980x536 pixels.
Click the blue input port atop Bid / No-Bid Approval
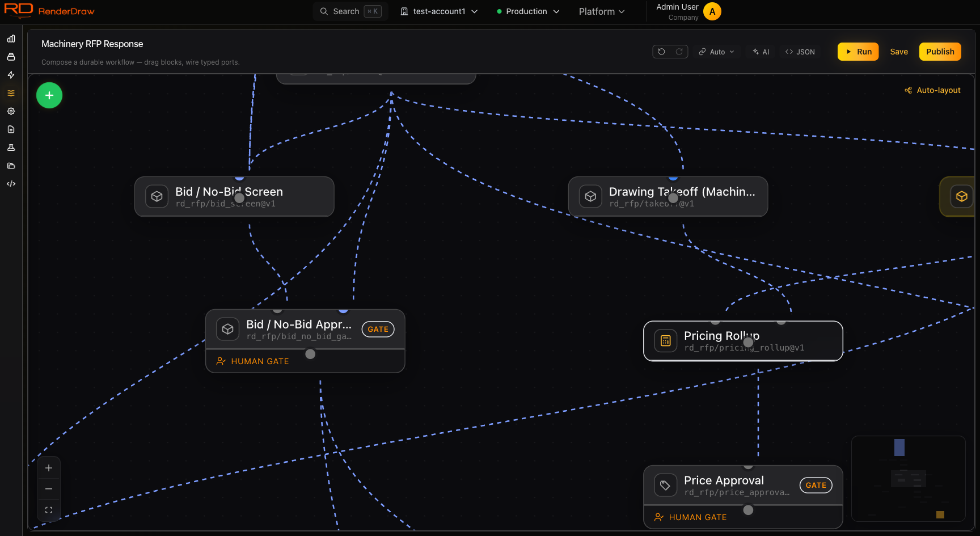[x=343, y=310]
